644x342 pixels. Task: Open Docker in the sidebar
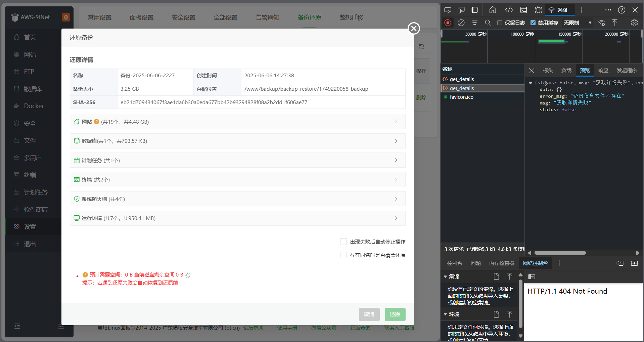click(x=34, y=106)
